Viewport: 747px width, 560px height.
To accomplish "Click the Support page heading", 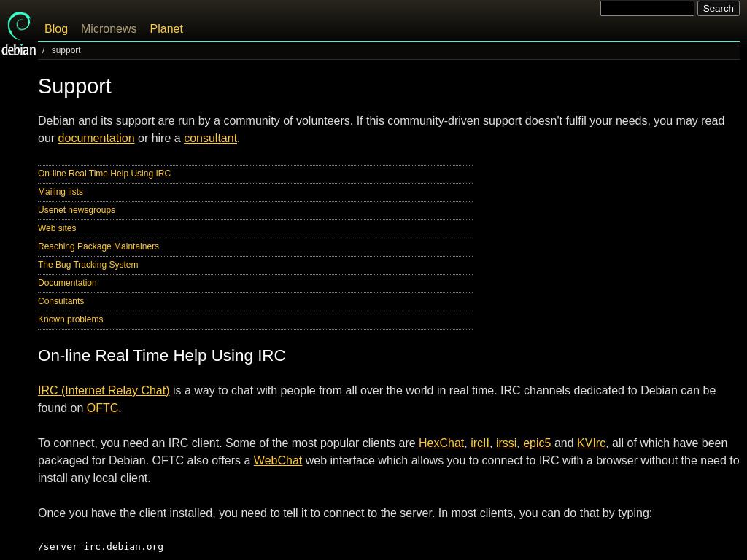I will point(75,87).
